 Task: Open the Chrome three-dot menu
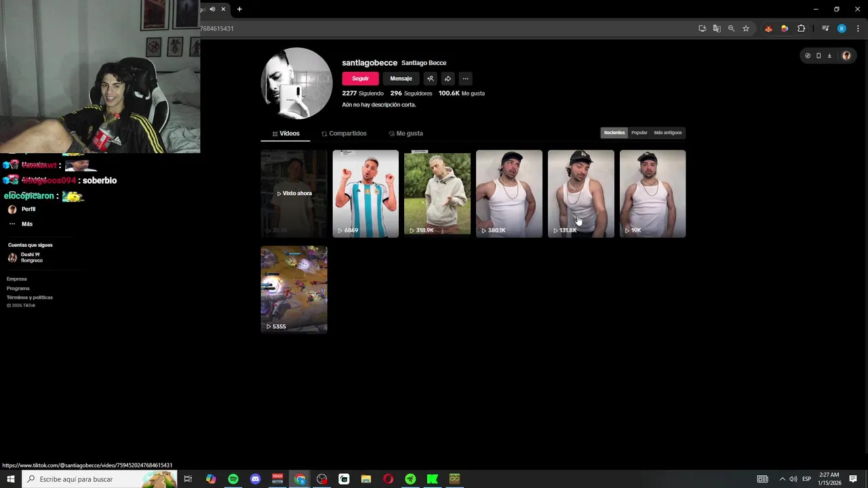click(x=858, y=28)
